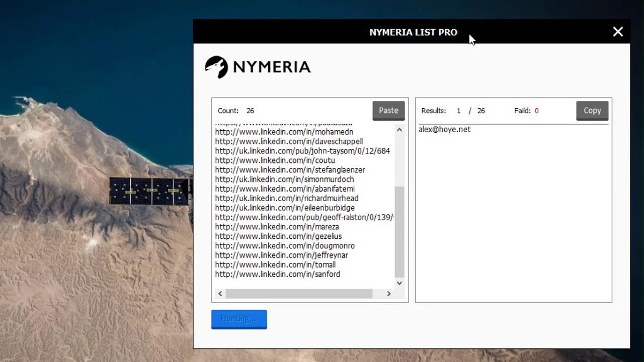Select the mareza LinkedIn URL
644x362 pixels.
[277, 227]
